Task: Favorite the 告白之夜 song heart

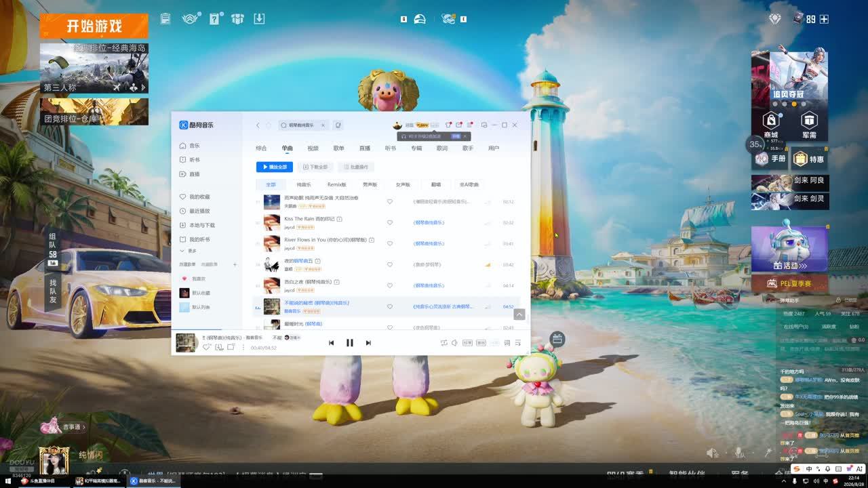Action: pyautogui.click(x=390, y=285)
